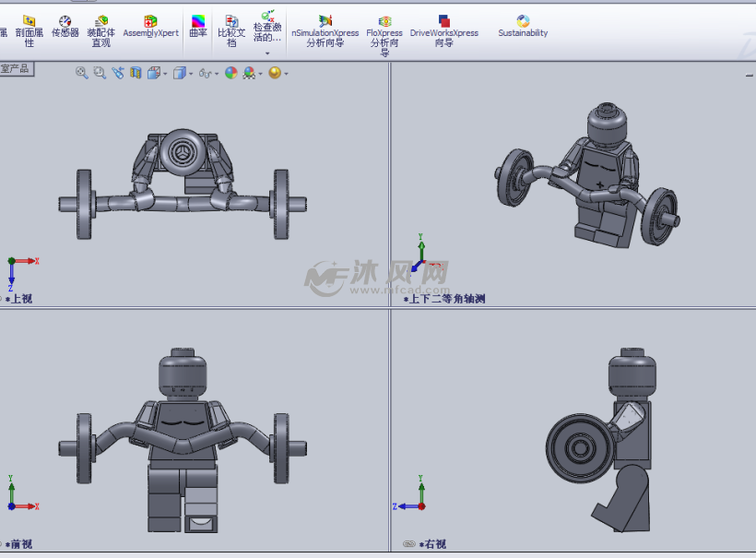This screenshot has width=756, height=558.
Task: Open the Sustainability tool
Action: tap(523, 27)
